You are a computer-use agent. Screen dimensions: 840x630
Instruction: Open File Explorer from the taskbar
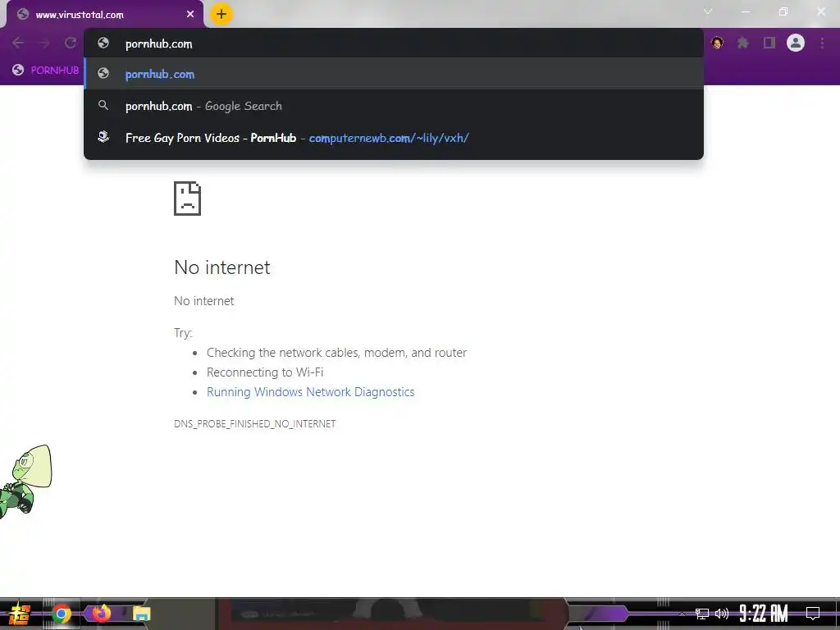(141, 614)
